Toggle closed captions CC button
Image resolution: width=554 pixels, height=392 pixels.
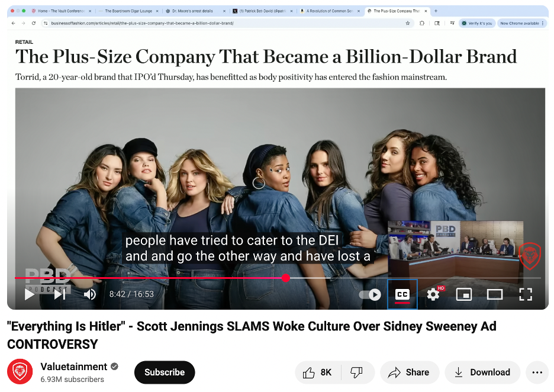402,294
